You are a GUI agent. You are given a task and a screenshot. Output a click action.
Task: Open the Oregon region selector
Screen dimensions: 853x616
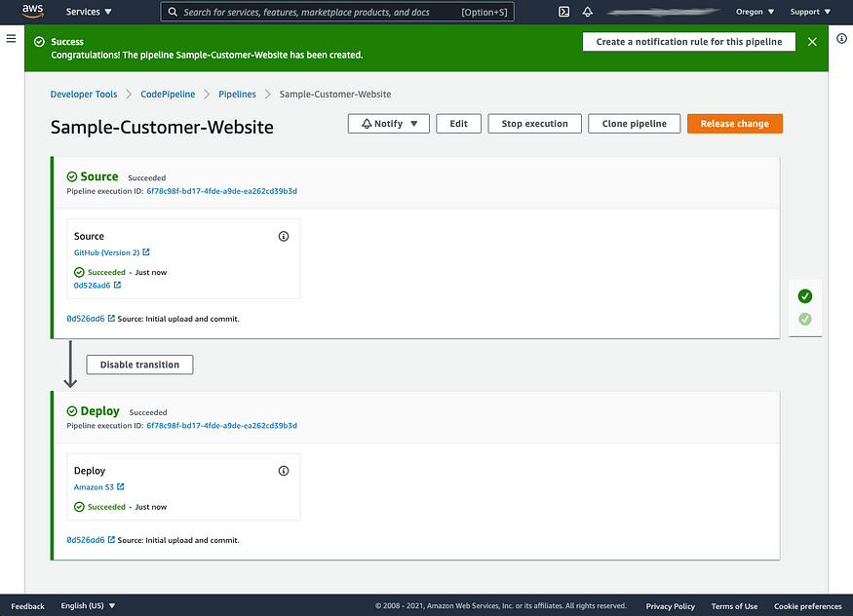pyautogui.click(x=755, y=12)
